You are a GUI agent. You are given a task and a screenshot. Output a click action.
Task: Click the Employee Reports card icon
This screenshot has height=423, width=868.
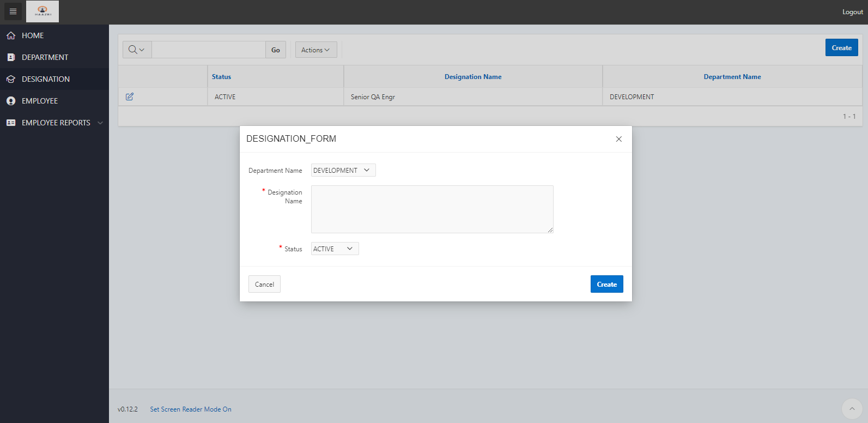pyautogui.click(x=11, y=123)
